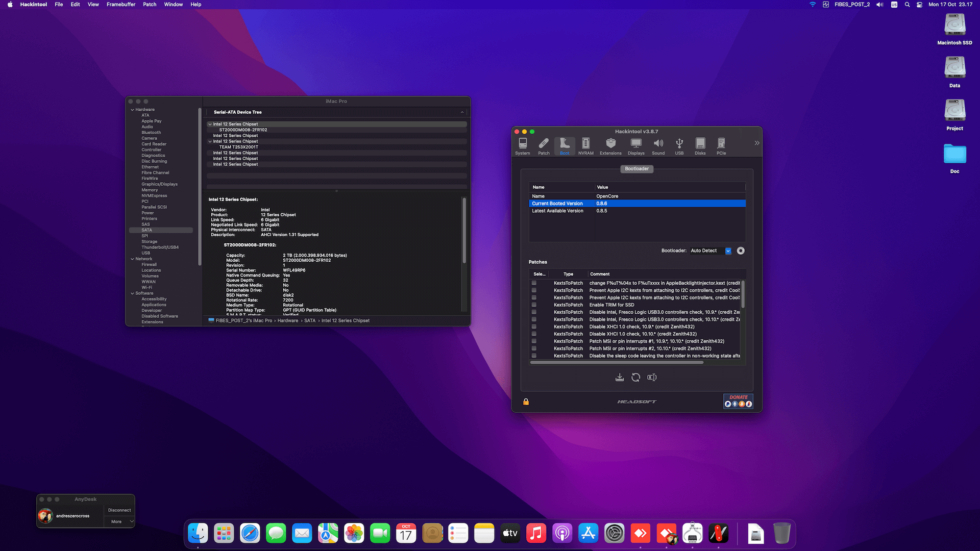Select the Latest Available Version row

(637, 211)
